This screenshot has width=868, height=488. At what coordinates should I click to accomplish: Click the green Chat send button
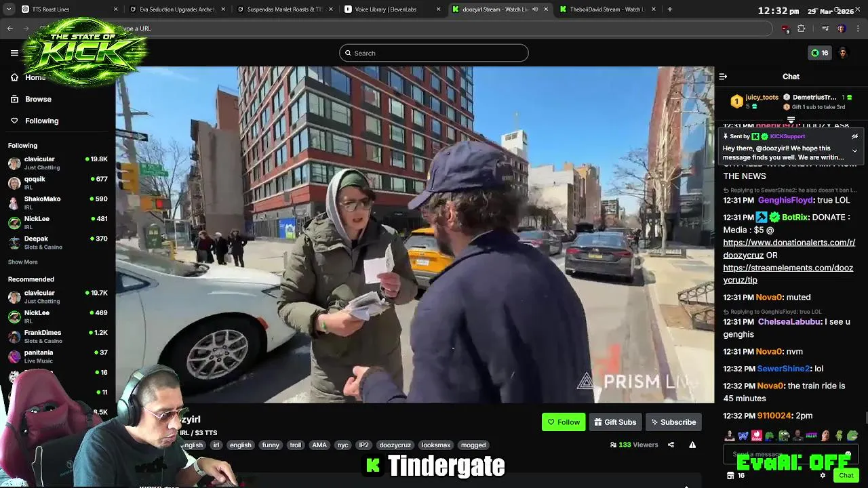tap(846, 476)
